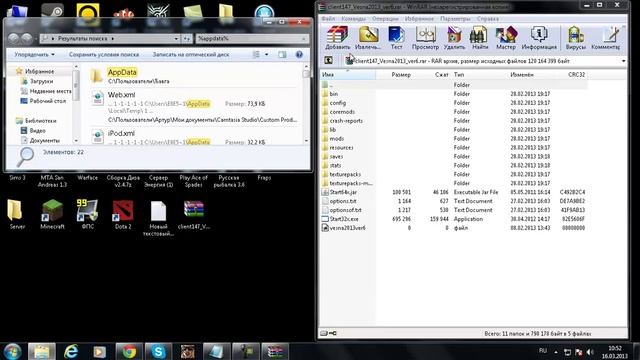Click the Explorer back navigation button
This screenshot has width=640, height=360.
[13, 39]
